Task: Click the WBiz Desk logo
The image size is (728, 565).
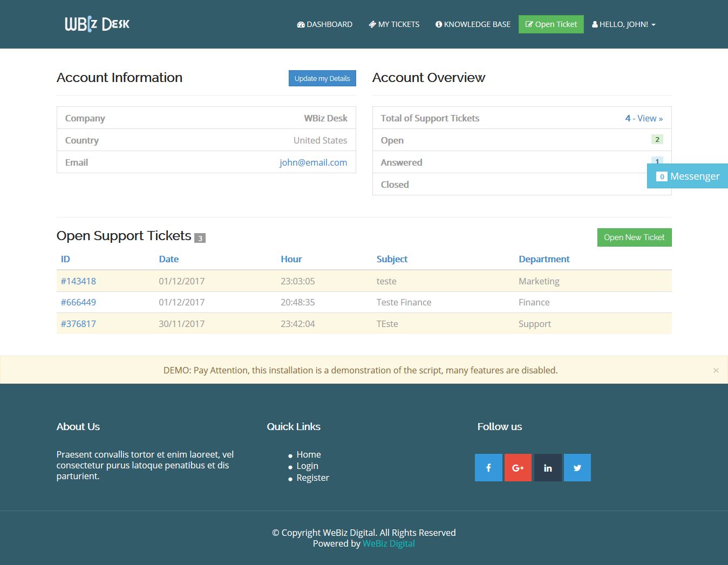Action: click(97, 24)
